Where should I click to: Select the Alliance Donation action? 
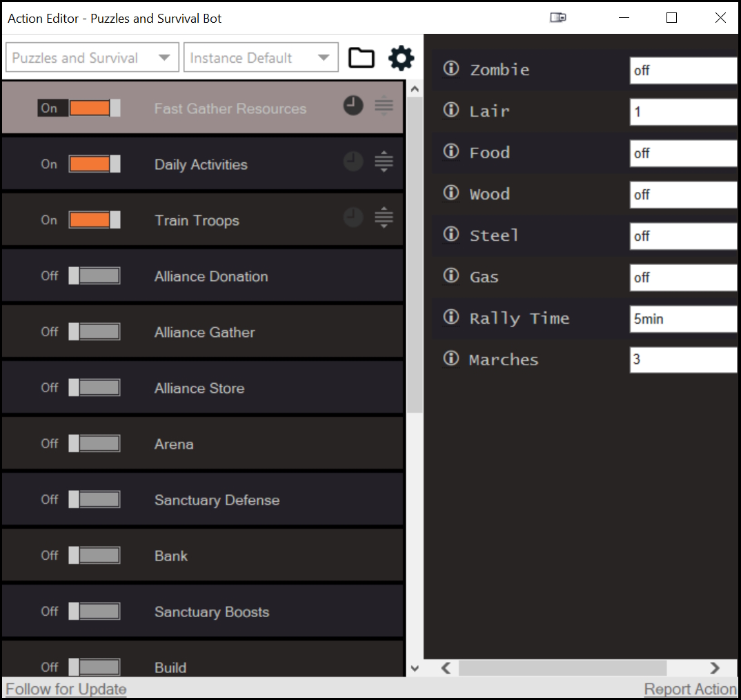click(203, 275)
